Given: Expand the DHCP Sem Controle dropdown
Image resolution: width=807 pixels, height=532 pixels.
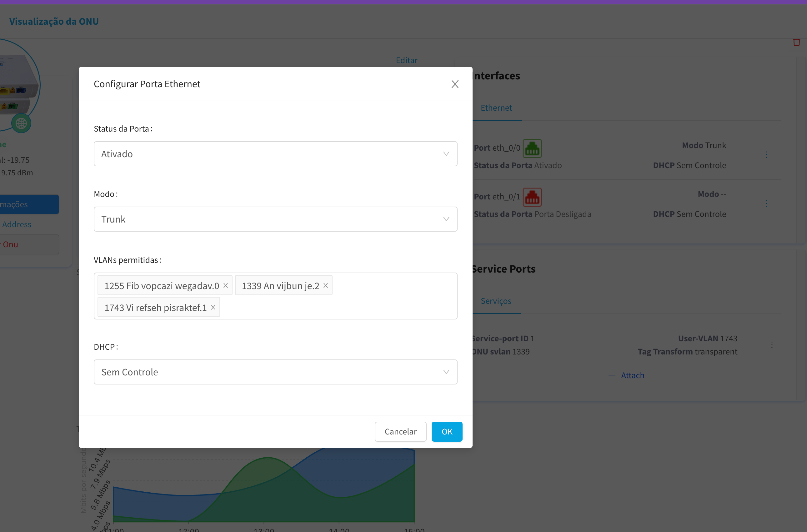Looking at the screenshot, I should coord(275,372).
